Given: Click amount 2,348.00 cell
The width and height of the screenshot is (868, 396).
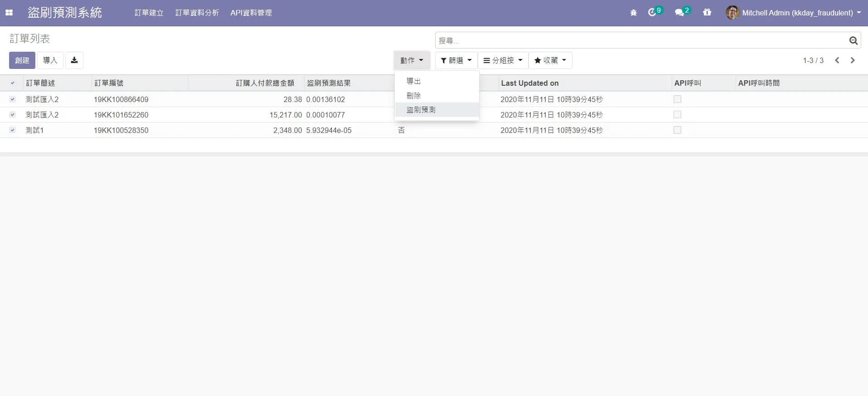Looking at the screenshot, I should (x=287, y=130).
